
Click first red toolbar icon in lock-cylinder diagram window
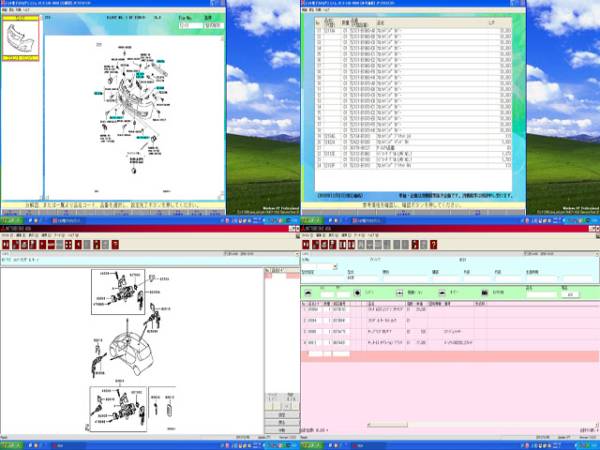point(5,244)
